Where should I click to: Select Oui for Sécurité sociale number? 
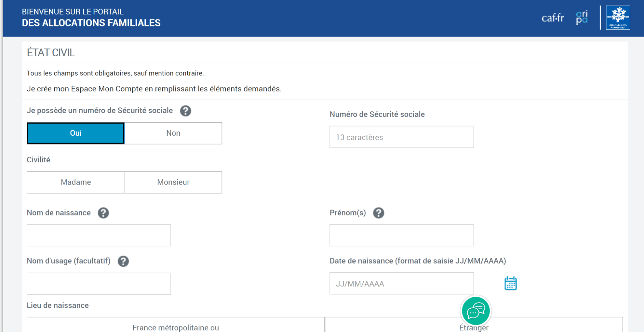[x=76, y=133]
